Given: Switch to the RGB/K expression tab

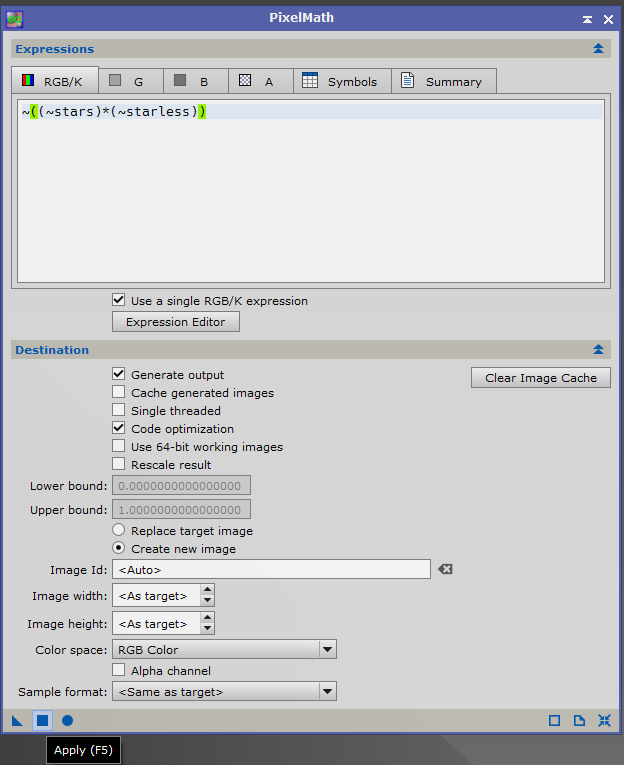Looking at the screenshot, I should click(x=55, y=81).
